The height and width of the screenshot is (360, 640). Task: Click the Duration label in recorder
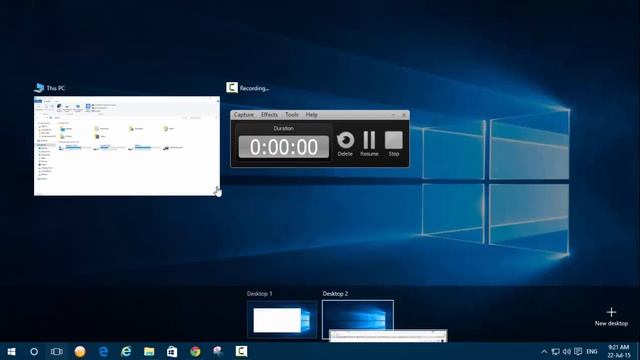pos(283,128)
